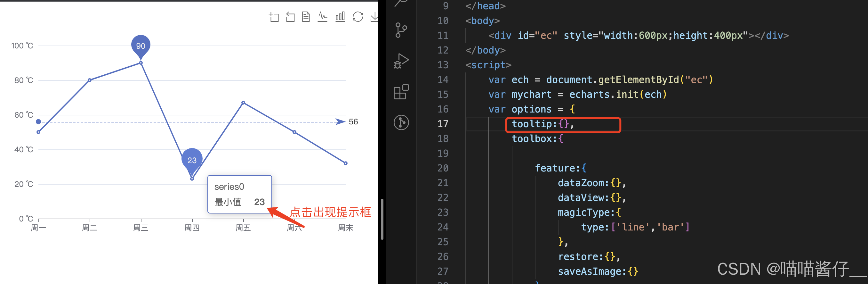868x284 pixels.
Task: Open Extensions view in activity bar
Action: pos(401,92)
